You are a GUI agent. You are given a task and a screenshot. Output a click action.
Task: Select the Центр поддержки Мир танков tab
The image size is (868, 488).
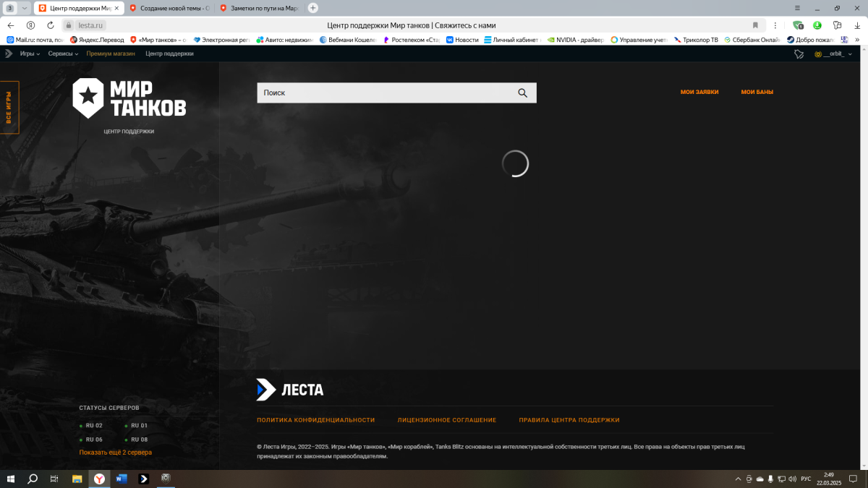click(80, 8)
